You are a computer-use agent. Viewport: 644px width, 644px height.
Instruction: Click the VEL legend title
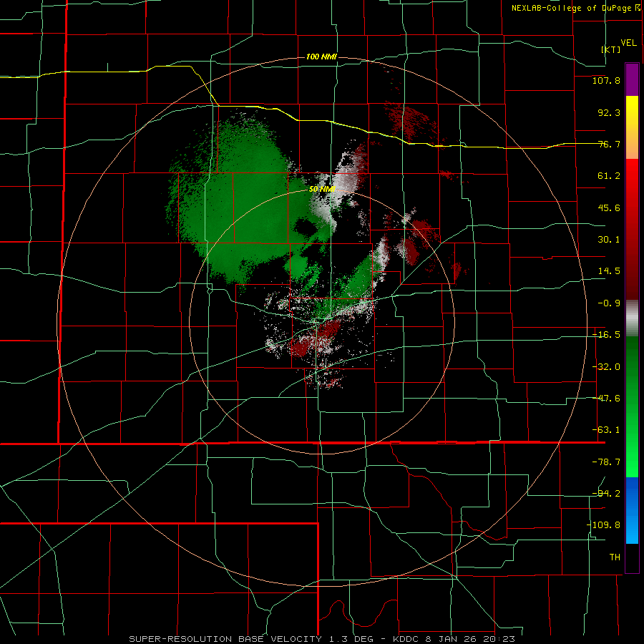click(628, 43)
